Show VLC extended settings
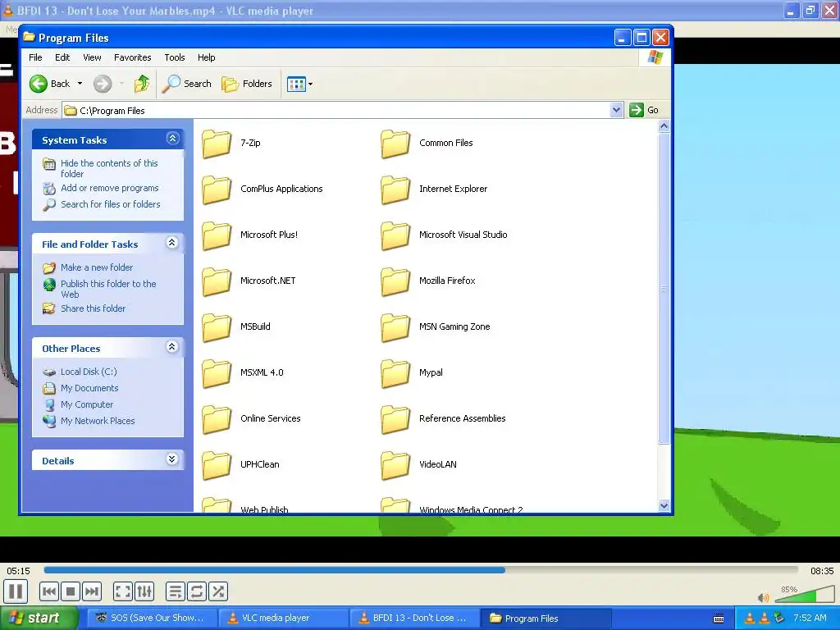 click(x=144, y=591)
